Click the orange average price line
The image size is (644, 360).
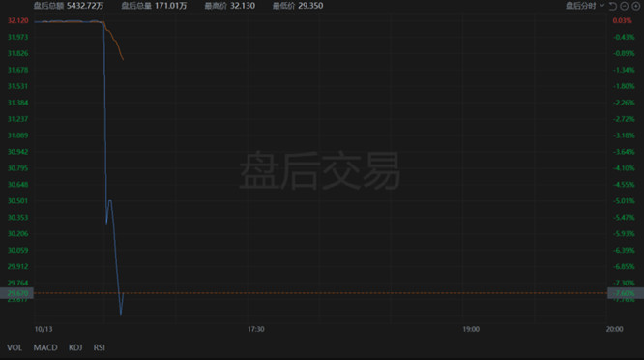pos(115,41)
